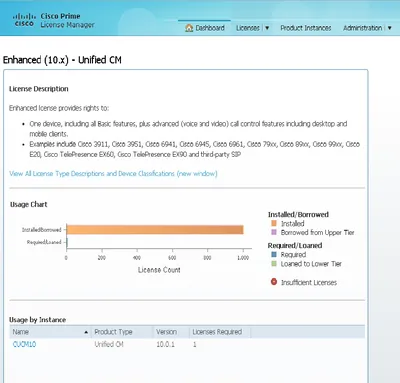Click the orange Installed bar in chart
The image size is (400, 383).
pos(155,230)
